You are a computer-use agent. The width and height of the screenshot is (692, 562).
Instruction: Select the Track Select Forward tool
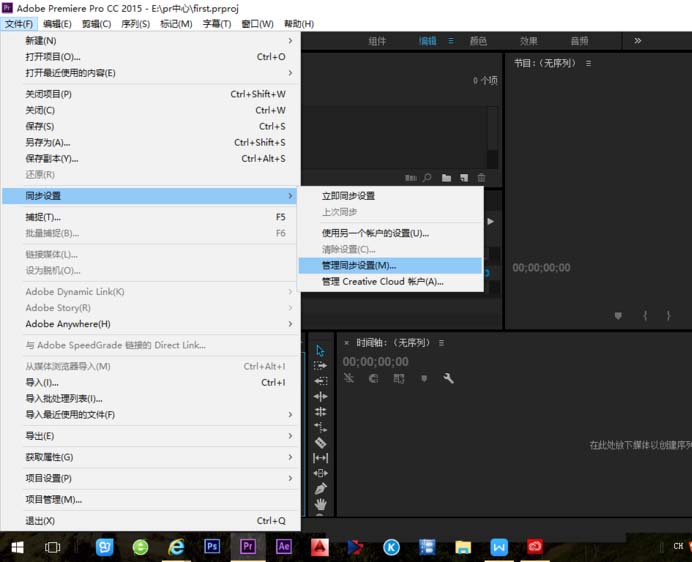pos(320,366)
